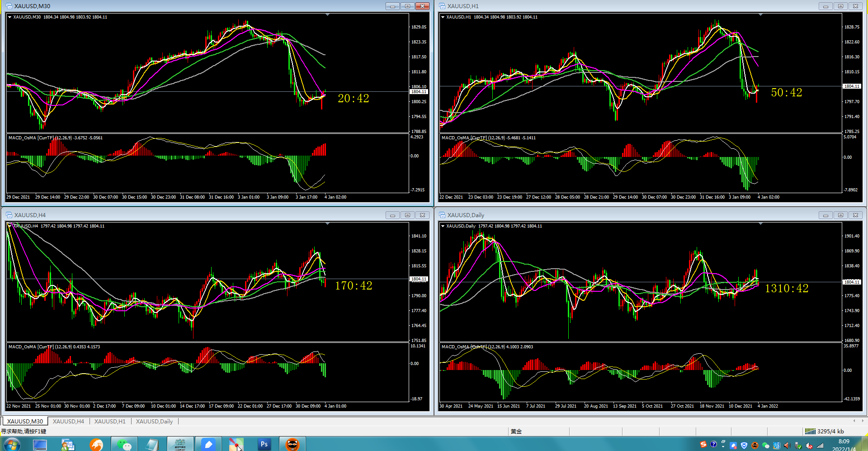This screenshot has height=451, width=868.
Task: Open the desktop monitor icon in taskbar
Action: [x=40, y=445]
